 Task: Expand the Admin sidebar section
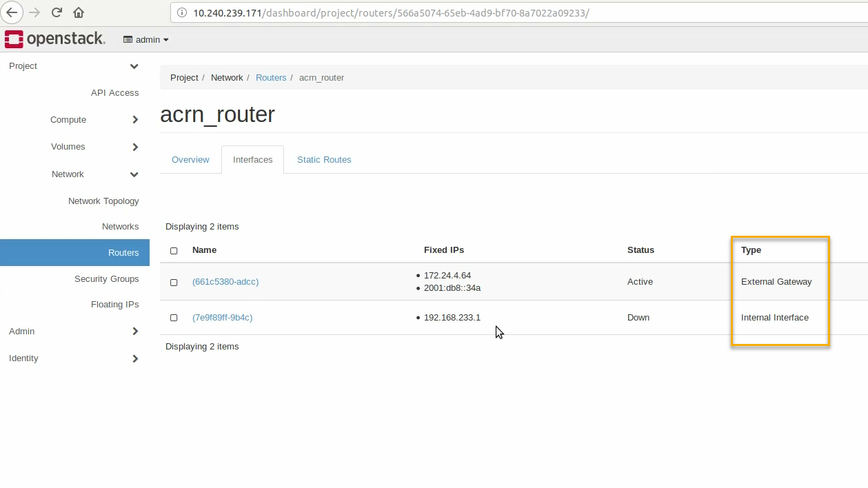coord(74,332)
